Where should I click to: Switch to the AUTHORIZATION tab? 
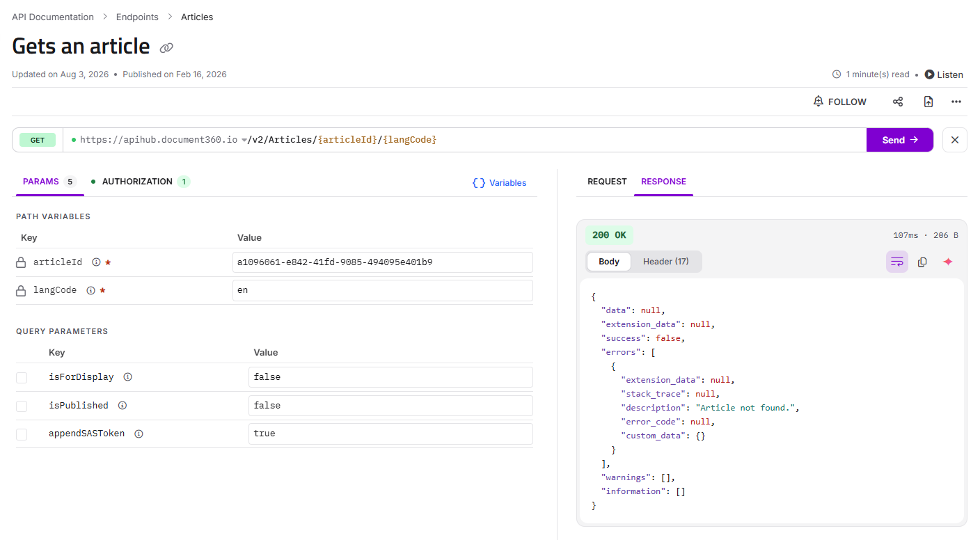(x=140, y=182)
